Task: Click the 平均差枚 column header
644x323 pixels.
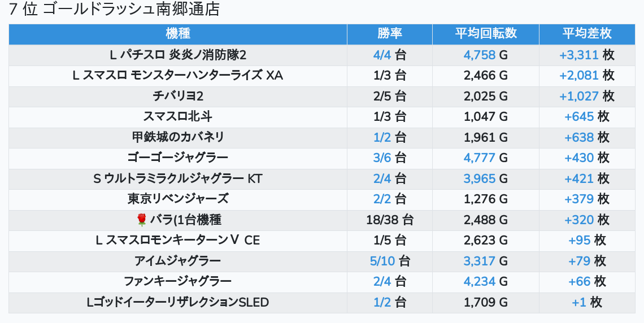Action: tap(586, 34)
